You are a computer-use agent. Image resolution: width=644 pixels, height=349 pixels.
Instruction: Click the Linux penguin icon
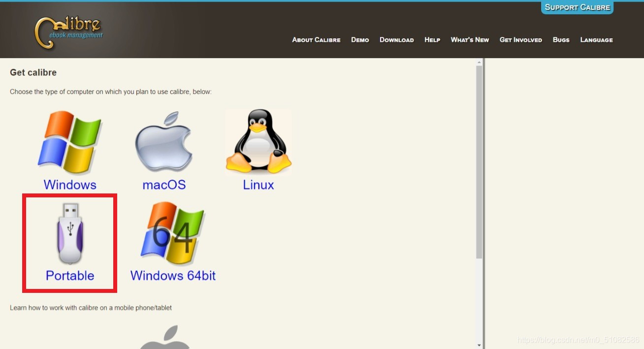(258, 142)
